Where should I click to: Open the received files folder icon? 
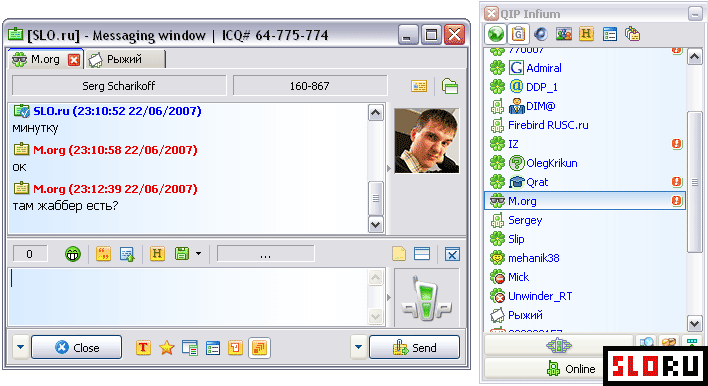pos(450,86)
